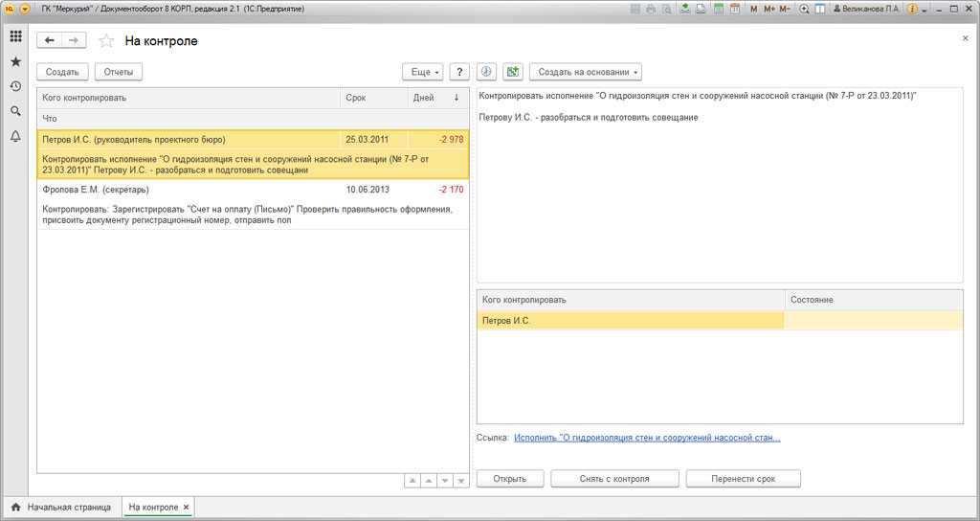
Task: Click the M+ memory button in title bar
Action: 768,9
